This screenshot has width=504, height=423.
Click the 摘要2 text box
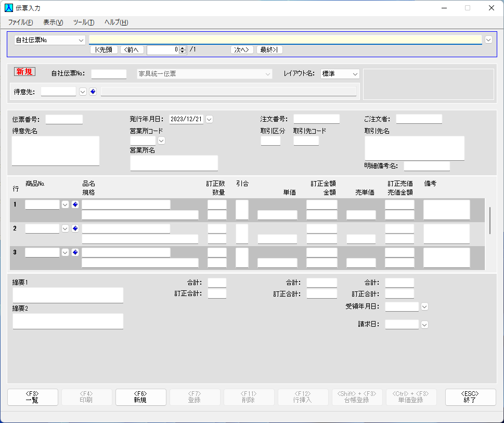68,321
